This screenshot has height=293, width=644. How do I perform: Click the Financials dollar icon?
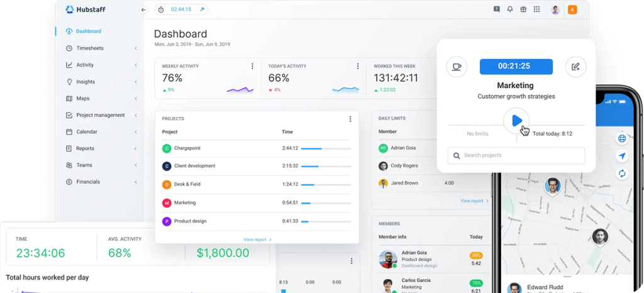69,182
